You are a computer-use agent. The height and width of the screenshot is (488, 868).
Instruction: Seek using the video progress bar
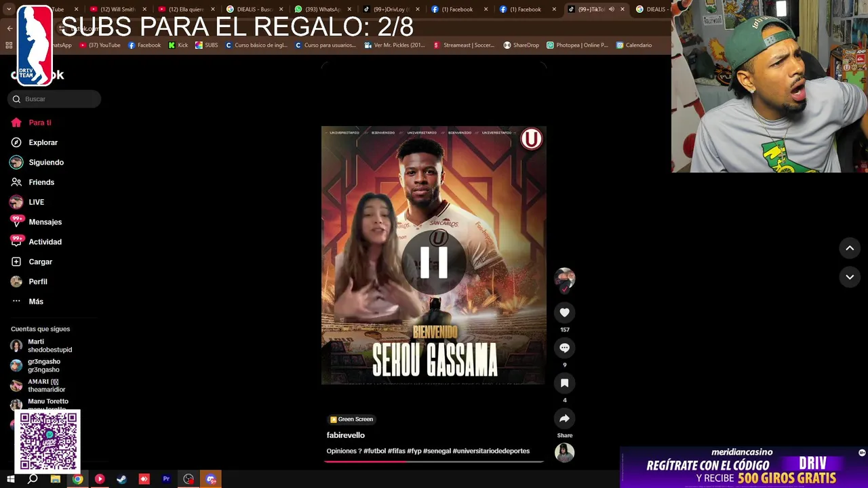click(434, 462)
